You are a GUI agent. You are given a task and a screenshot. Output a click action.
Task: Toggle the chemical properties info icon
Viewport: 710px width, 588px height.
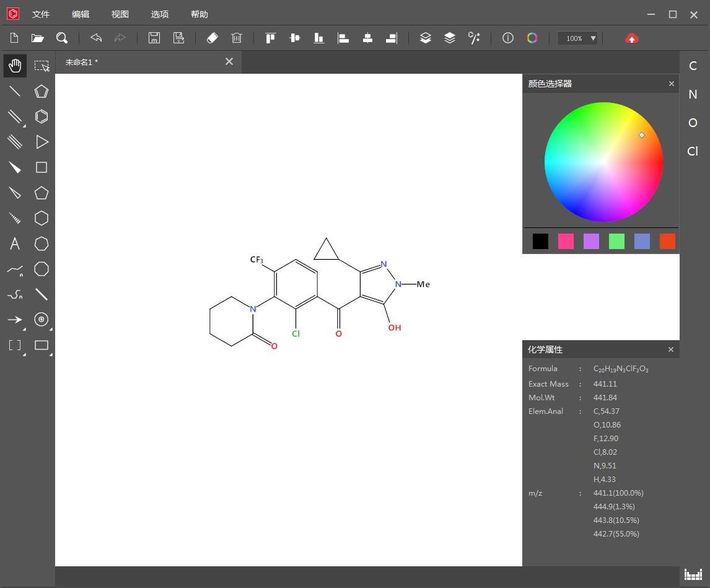(x=507, y=38)
